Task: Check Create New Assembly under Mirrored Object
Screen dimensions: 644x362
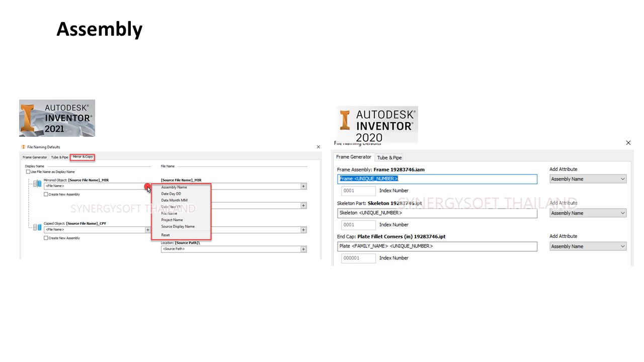Action: click(46, 195)
